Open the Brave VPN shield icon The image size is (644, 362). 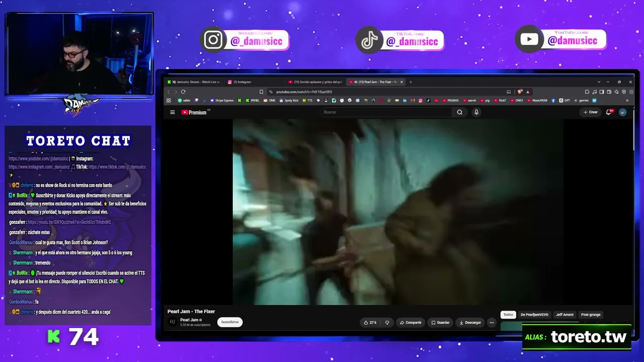(624, 92)
